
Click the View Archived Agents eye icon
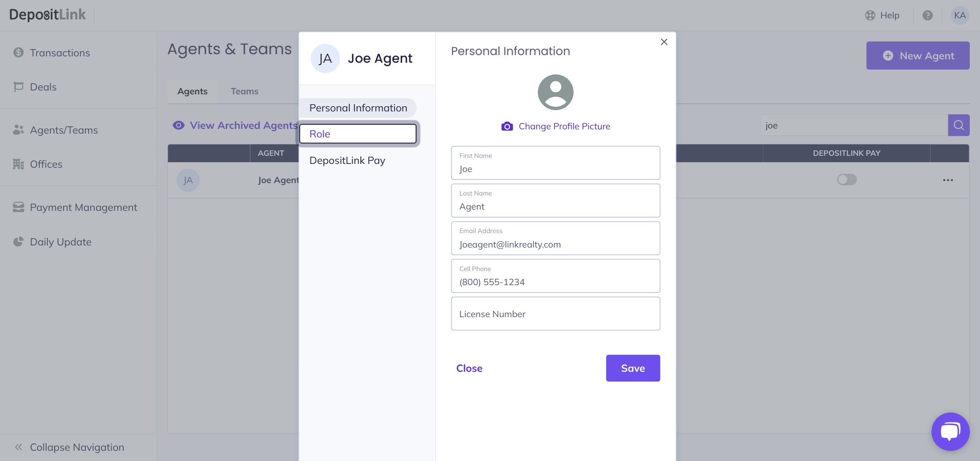click(178, 125)
